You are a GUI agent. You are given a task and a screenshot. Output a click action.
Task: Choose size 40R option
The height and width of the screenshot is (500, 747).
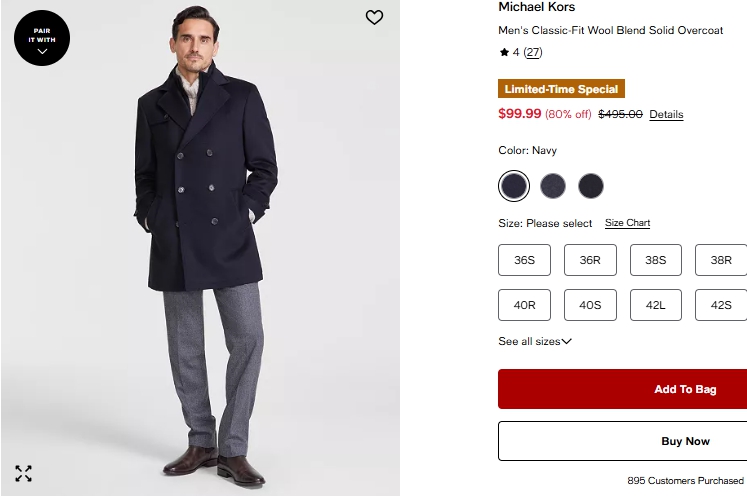coord(525,305)
